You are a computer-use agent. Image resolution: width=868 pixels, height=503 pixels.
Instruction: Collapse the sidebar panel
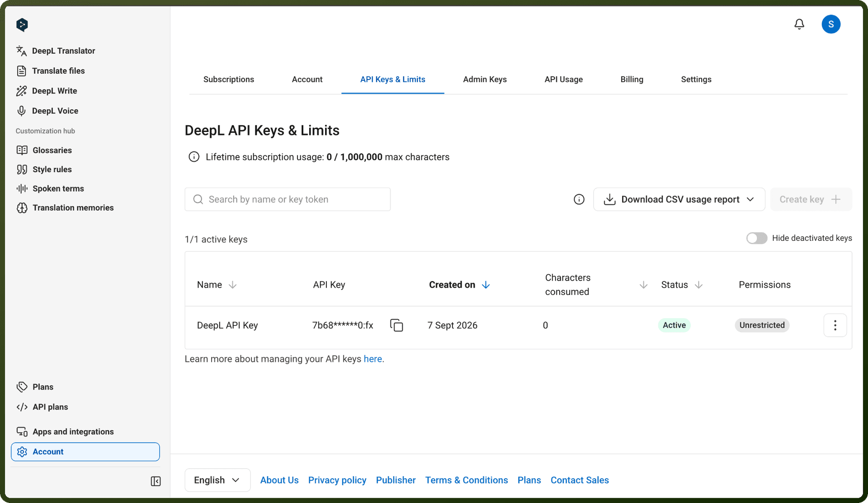[x=156, y=481]
